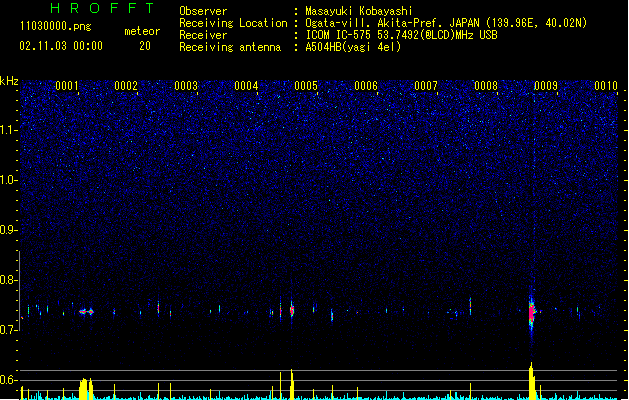Click the Receiving Location label

click(x=233, y=23)
